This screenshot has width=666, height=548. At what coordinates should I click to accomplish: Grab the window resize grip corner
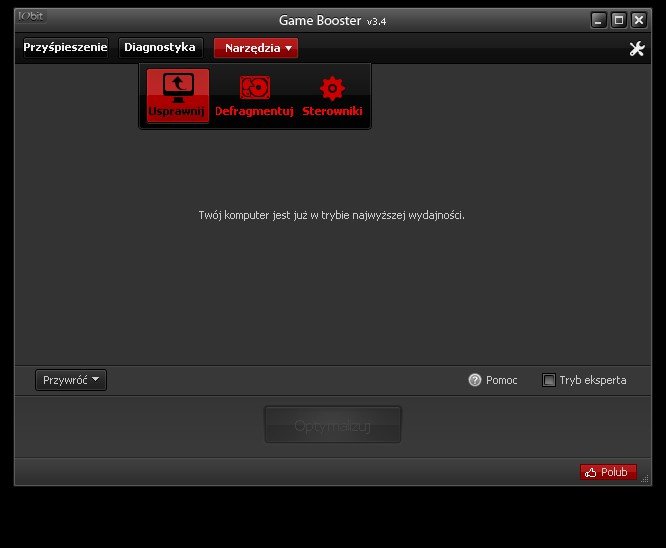(x=645, y=479)
